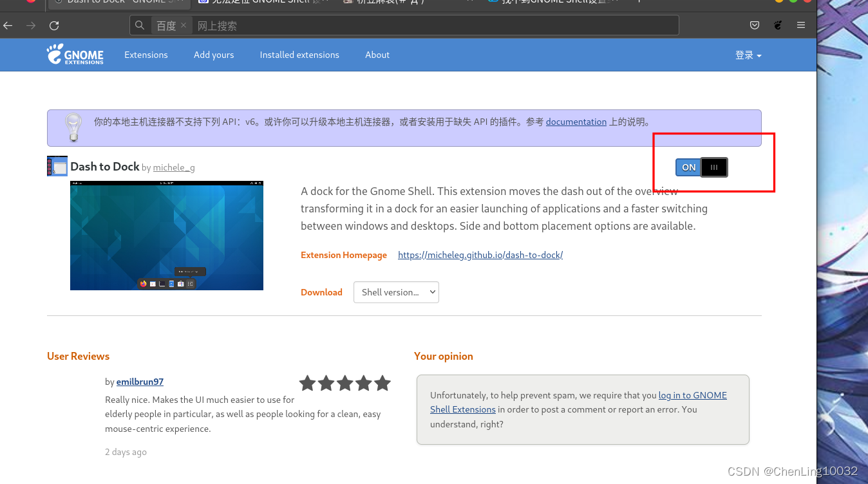The image size is (868, 484).
Task: Toggle the Dash to Dock ON switch
Action: [701, 167]
